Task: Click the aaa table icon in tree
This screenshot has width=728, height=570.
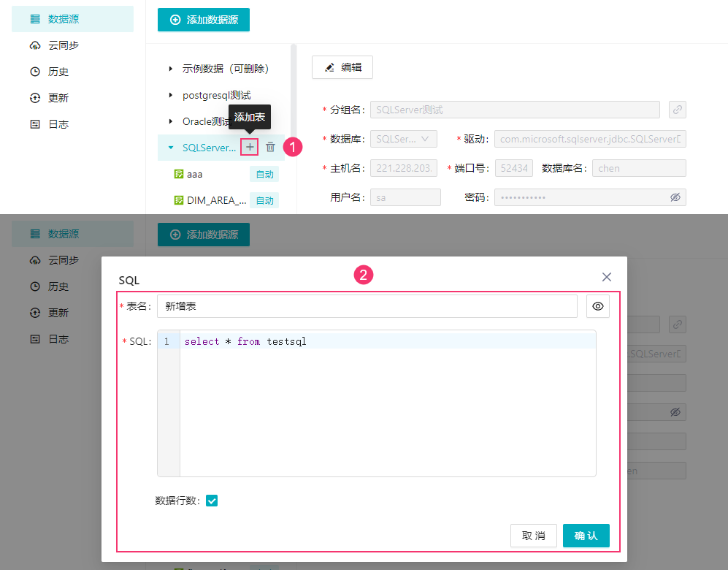Action: 179,174
